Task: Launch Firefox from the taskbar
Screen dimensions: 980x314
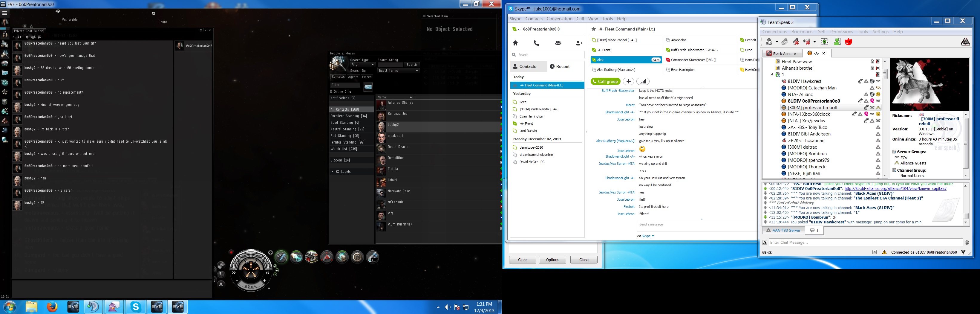Action: tap(52, 307)
